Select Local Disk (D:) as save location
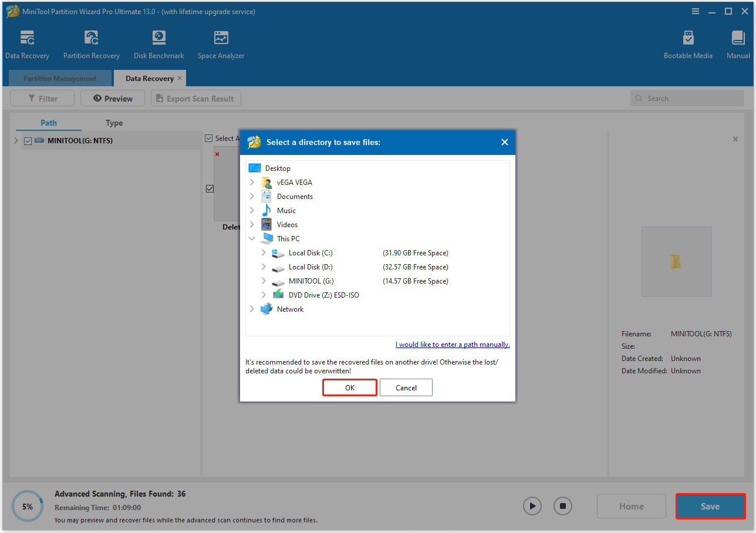The image size is (756, 533). [x=310, y=267]
